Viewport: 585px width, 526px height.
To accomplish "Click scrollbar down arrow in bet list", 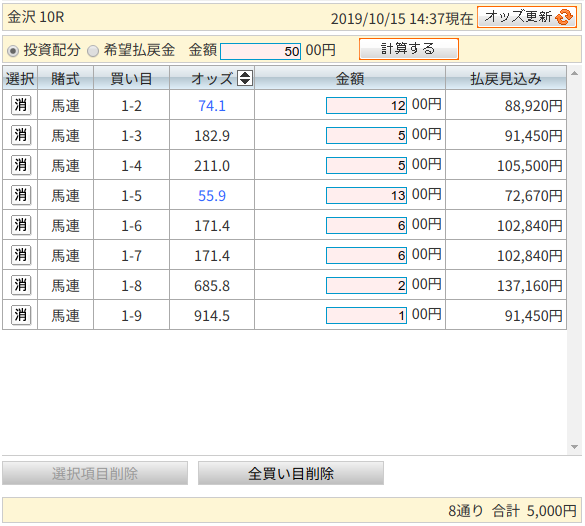I will pyautogui.click(x=574, y=447).
